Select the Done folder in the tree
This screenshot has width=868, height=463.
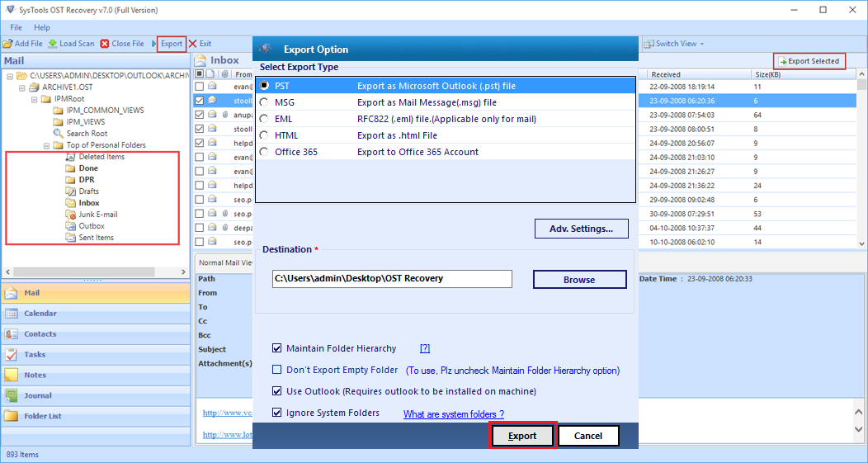(x=88, y=168)
